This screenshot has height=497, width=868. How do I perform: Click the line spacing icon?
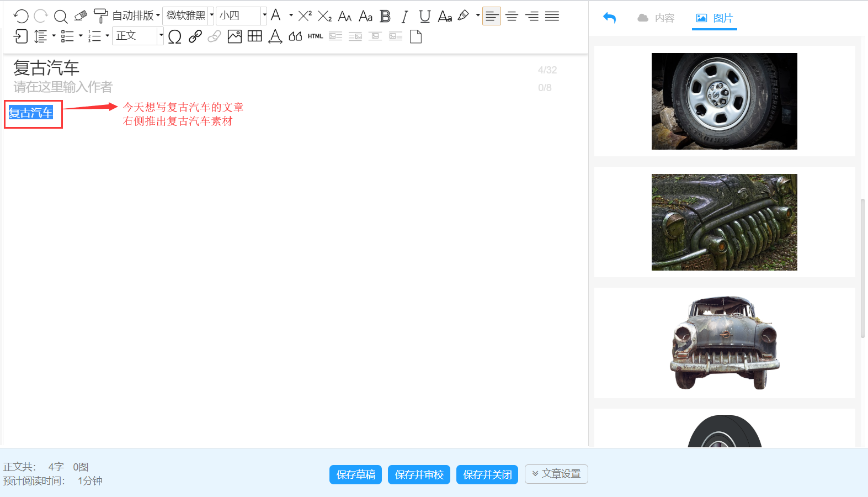coord(40,36)
